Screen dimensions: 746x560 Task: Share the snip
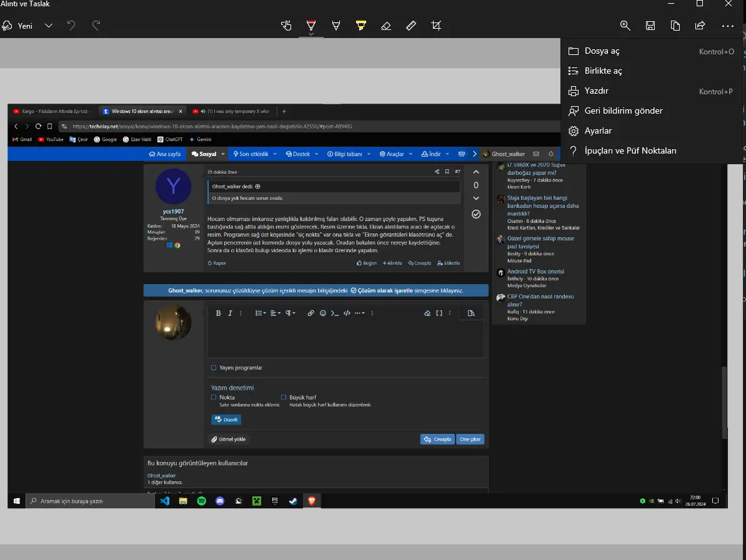click(700, 26)
